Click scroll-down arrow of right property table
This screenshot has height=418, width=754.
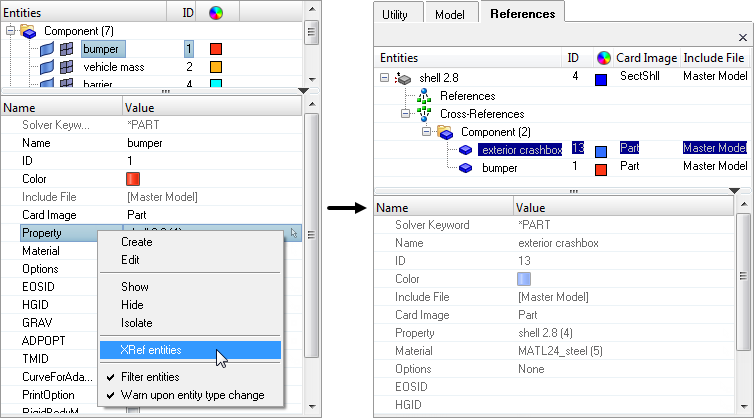pos(743,406)
